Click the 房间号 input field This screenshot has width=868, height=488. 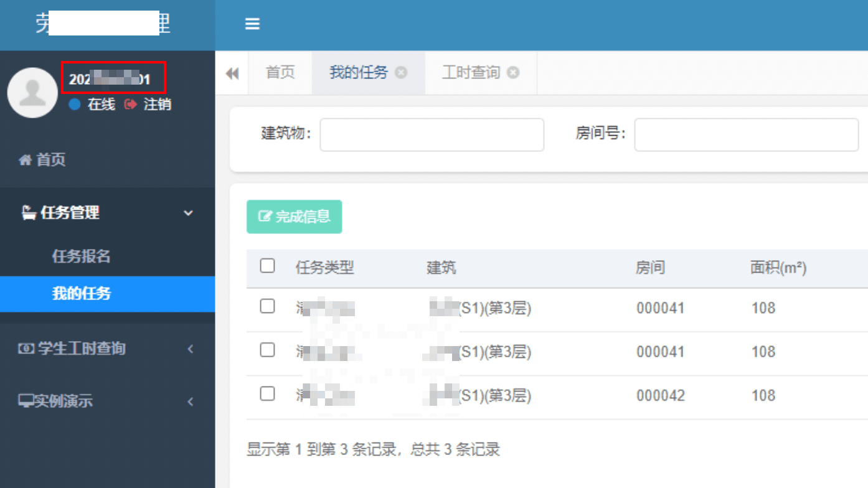tap(746, 134)
